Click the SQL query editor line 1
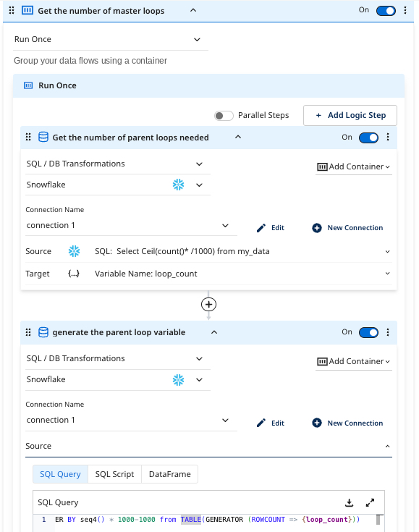Image resolution: width=419 pixels, height=532 pixels. click(207, 520)
